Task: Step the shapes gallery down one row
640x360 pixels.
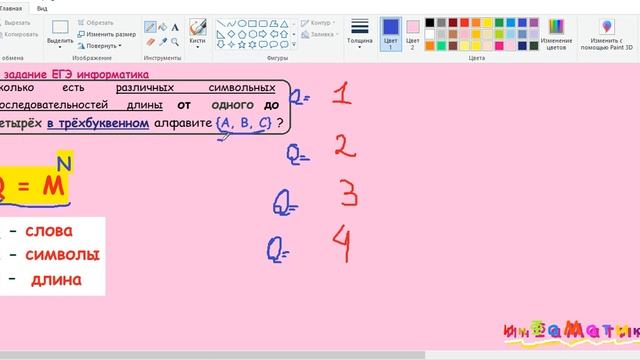Action: pos(294,34)
